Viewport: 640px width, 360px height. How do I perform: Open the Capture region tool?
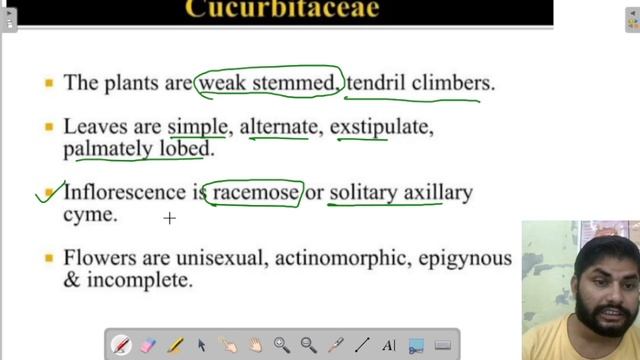(416, 346)
